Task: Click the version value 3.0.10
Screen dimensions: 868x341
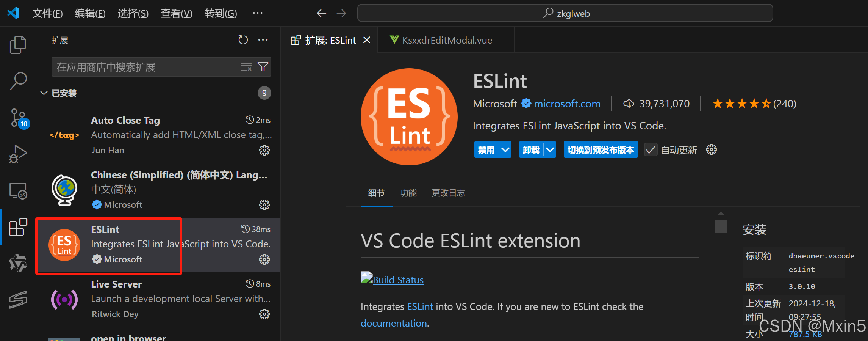Action: pyautogui.click(x=802, y=286)
